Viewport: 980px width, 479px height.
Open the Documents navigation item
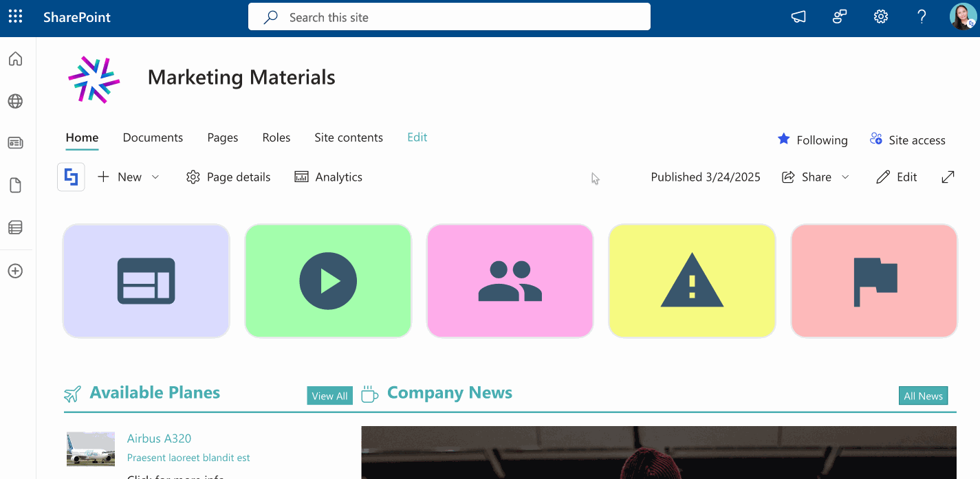click(x=153, y=137)
